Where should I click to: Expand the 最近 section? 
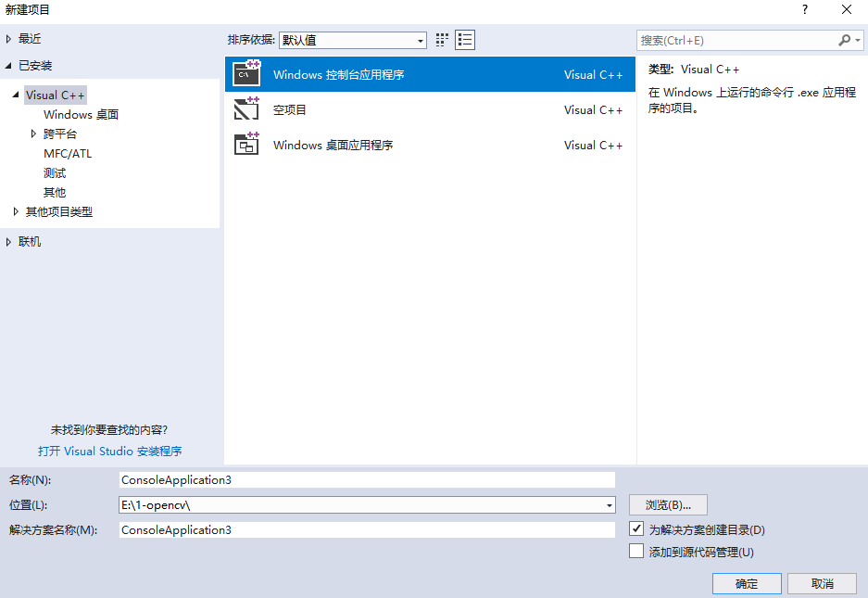[8, 39]
